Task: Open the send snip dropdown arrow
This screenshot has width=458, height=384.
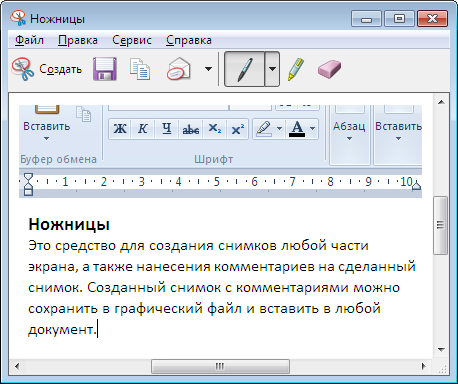Action: click(208, 69)
